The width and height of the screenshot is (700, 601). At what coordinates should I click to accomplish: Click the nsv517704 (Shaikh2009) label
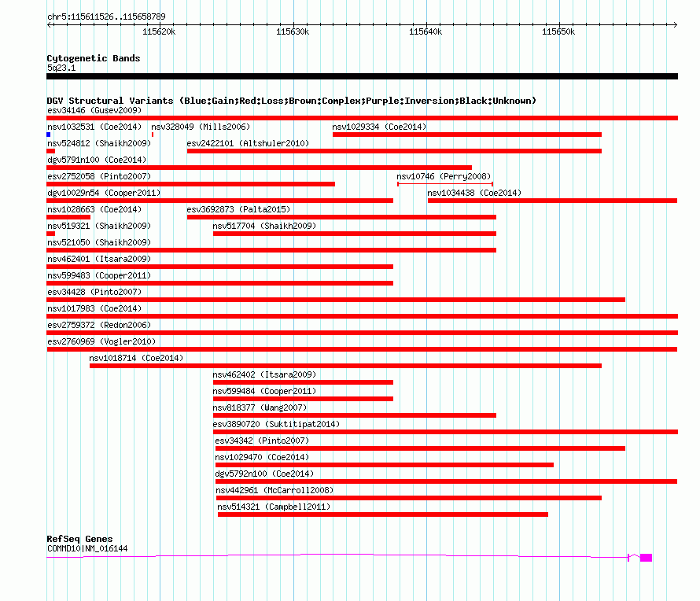(x=264, y=226)
